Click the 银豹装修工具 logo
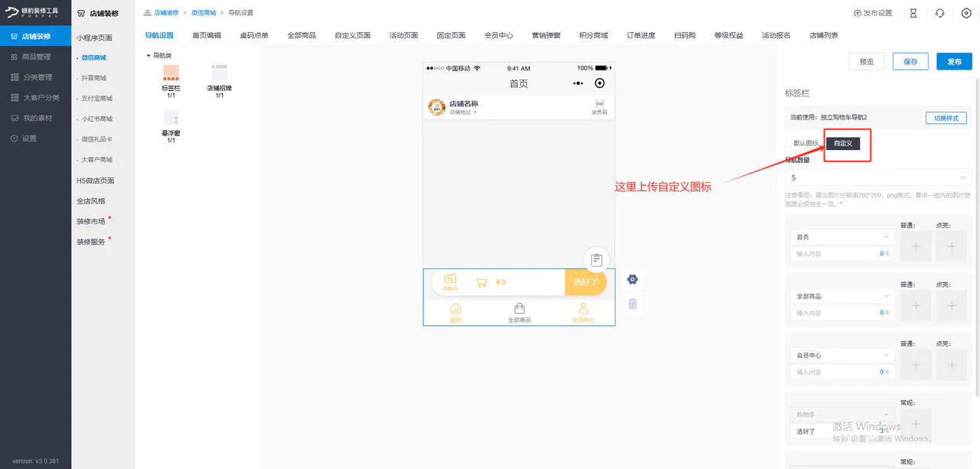The image size is (980, 469). tap(32, 12)
